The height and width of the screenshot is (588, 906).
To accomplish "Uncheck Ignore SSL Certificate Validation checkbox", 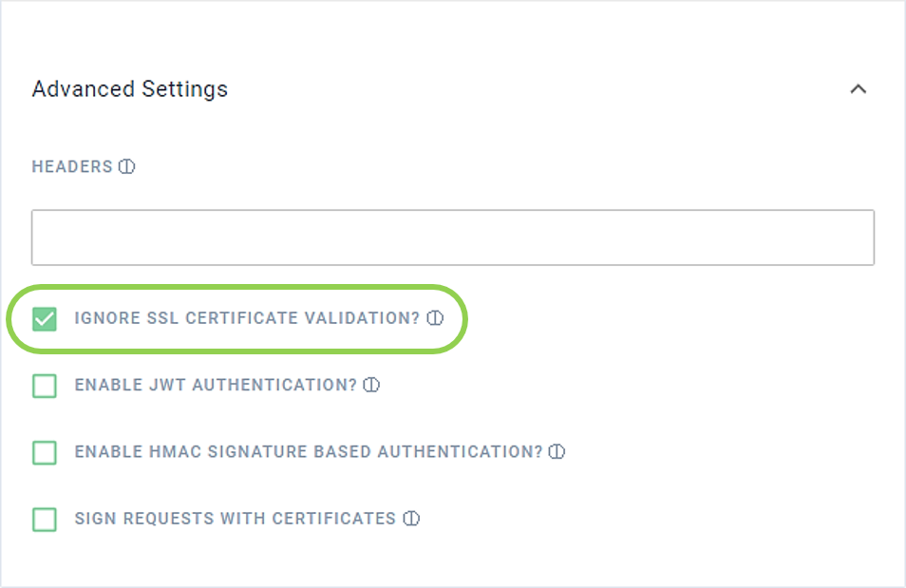I will (45, 318).
